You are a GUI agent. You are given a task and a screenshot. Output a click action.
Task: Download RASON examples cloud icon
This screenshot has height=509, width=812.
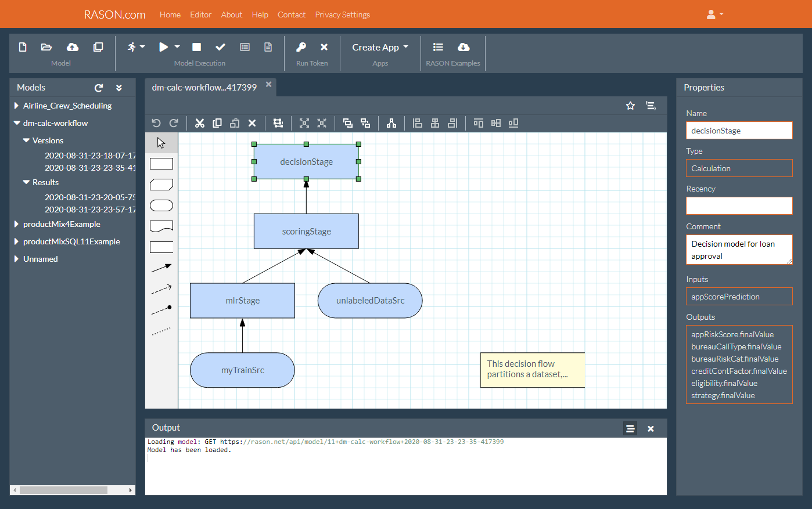coord(464,47)
